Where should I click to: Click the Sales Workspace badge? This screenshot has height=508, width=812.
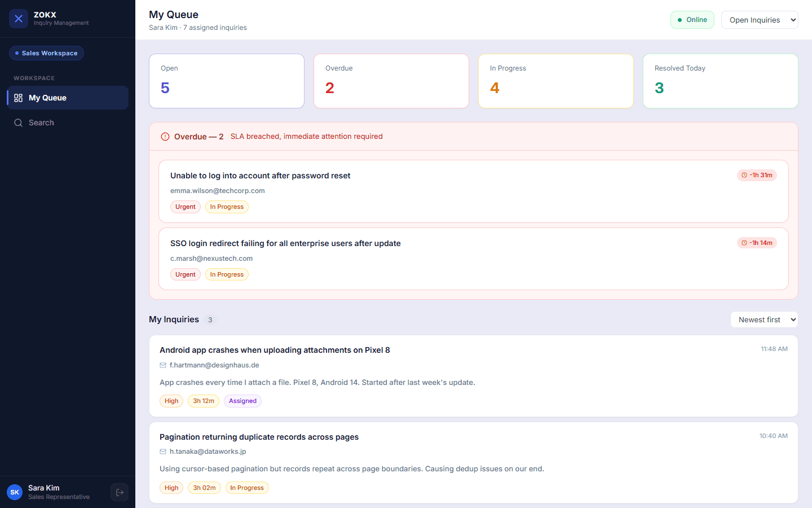(x=46, y=53)
